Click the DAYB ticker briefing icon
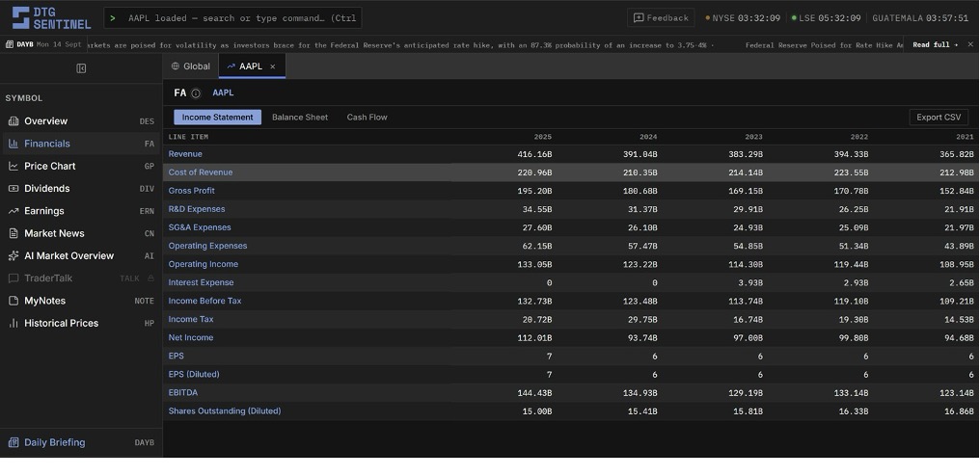 (10, 44)
